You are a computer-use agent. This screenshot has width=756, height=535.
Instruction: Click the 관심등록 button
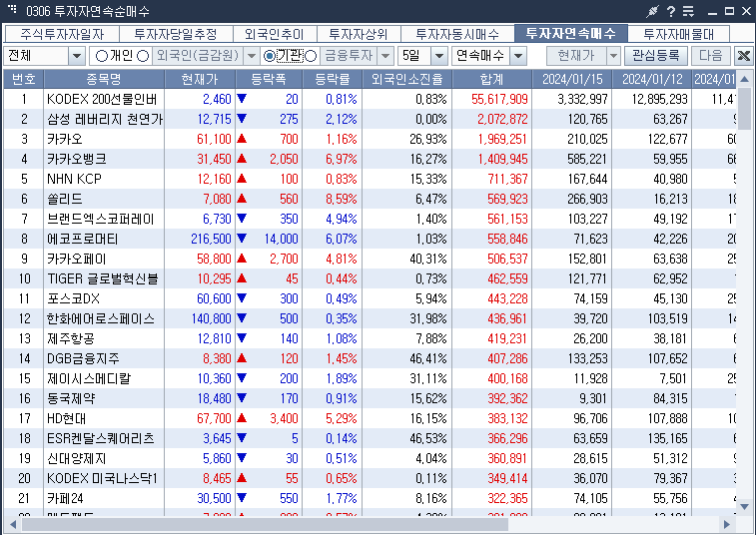656,56
